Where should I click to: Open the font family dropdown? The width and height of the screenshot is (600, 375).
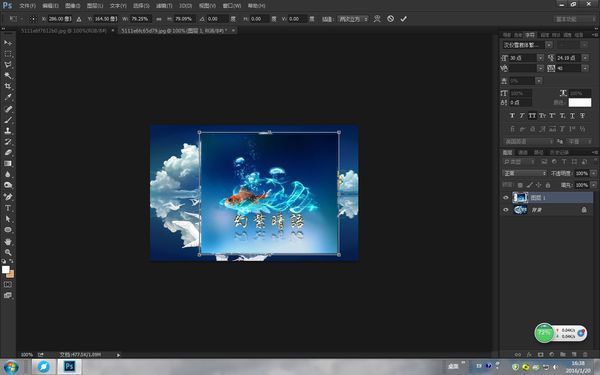point(549,45)
